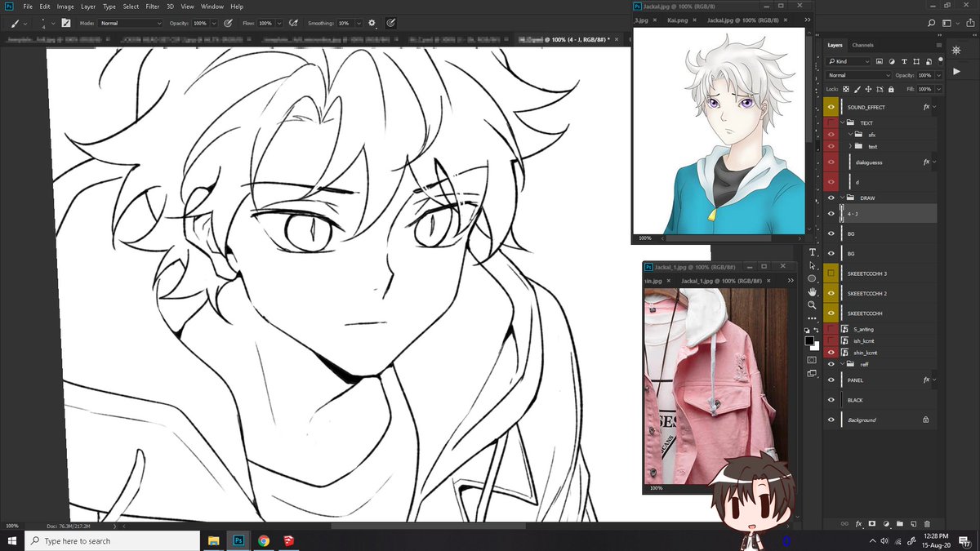Lock all padlock icon

[891, 89]
